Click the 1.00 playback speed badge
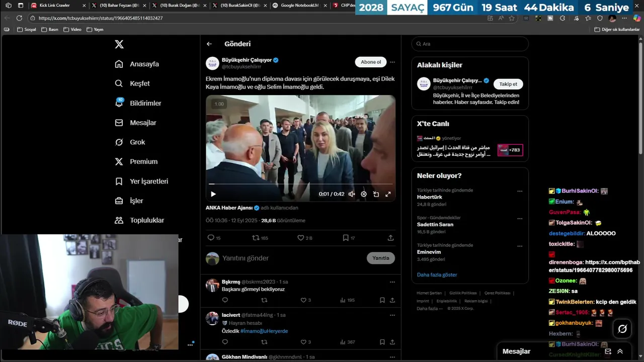644x362 pixels. tap(219, 104)
